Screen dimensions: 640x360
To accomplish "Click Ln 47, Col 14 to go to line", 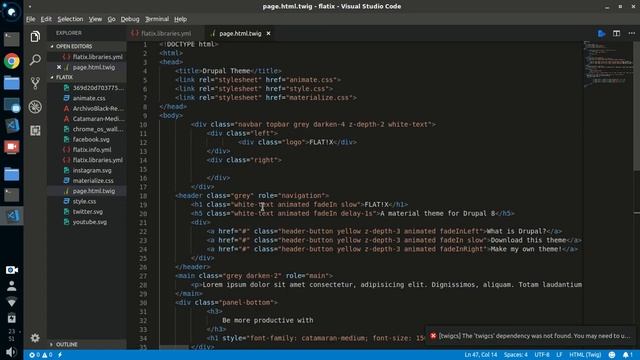I will coord(481,355).
